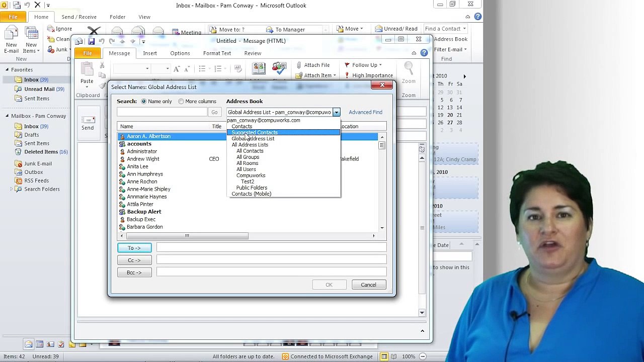
Task: Click the zoom out minus in status bar
Action: [423, 356]
